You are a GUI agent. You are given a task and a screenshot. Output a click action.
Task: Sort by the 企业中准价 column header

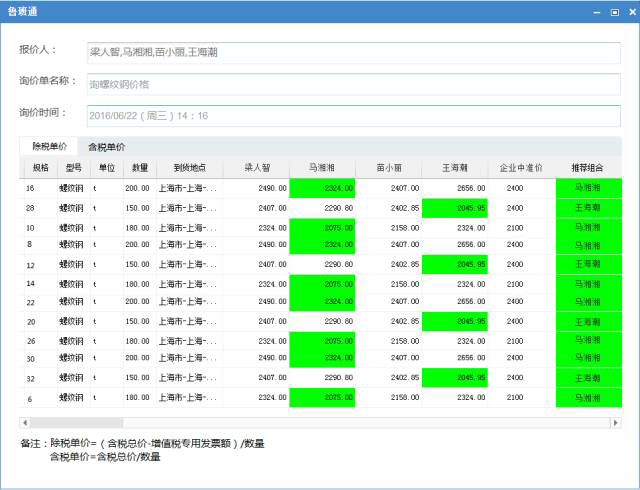(521, 167)
